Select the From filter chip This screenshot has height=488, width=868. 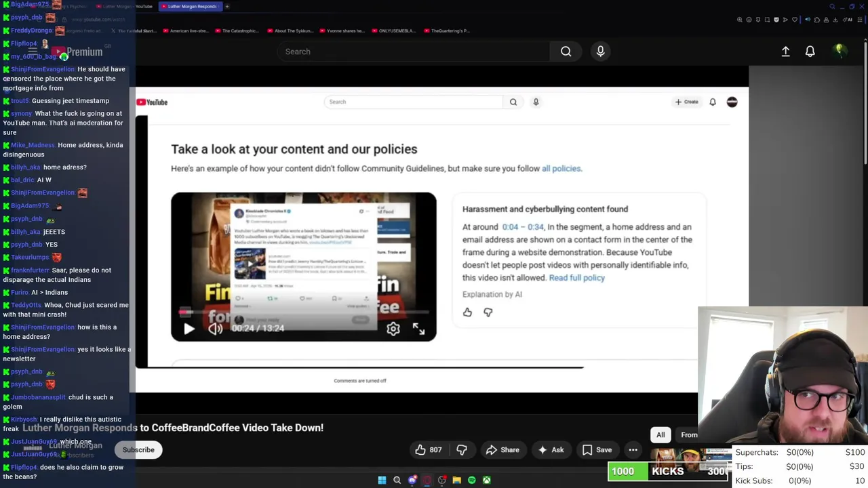[688, 435]
